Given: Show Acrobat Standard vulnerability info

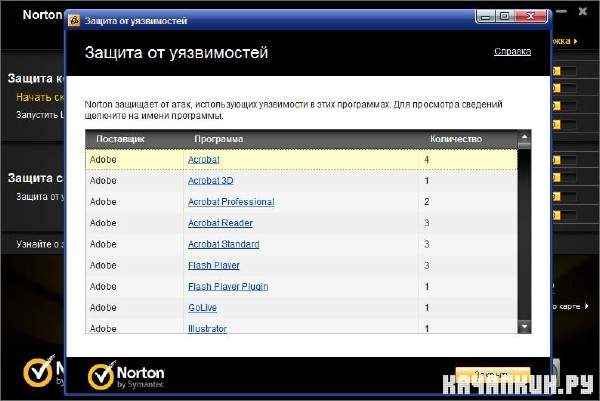Looking at the screenshot, I should (x=223, y=244).
